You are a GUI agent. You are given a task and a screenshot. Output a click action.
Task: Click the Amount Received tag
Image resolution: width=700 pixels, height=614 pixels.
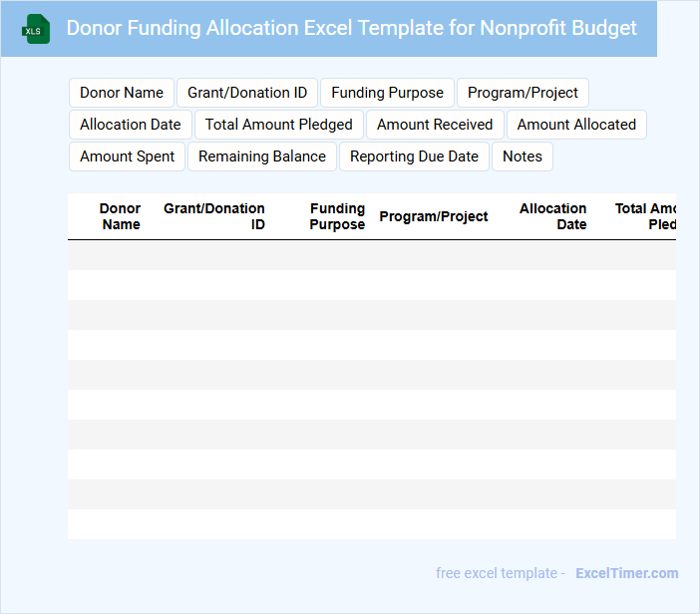point(435,125)
